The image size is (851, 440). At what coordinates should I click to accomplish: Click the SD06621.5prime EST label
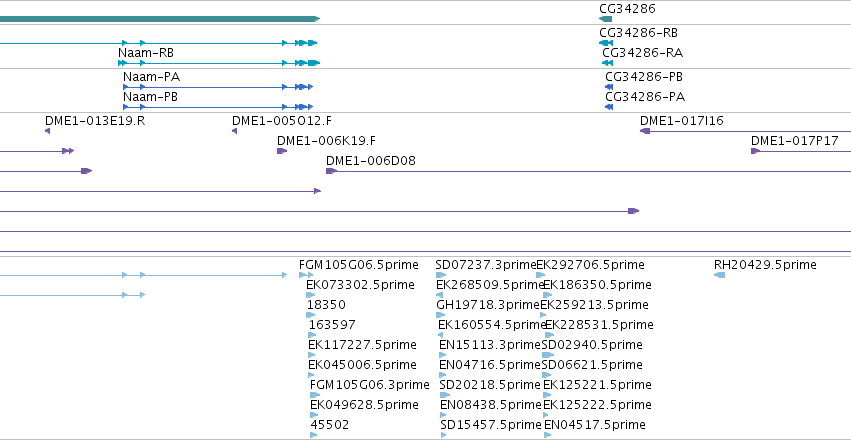click(x=592, y=364)
